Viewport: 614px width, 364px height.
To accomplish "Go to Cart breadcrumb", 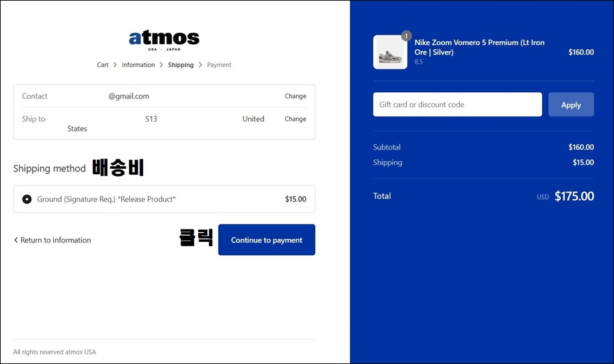I will coord(102,65).
